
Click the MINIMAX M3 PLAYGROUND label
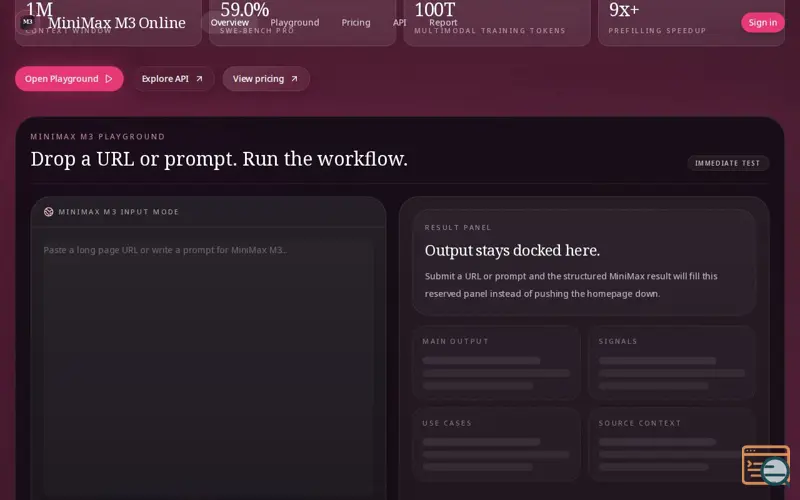click(97, 137)
